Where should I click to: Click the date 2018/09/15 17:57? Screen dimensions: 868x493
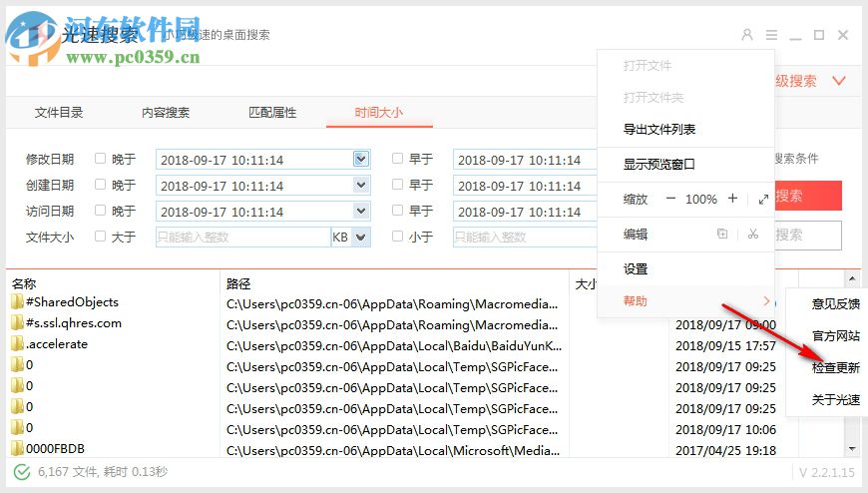tap(725, 346)
